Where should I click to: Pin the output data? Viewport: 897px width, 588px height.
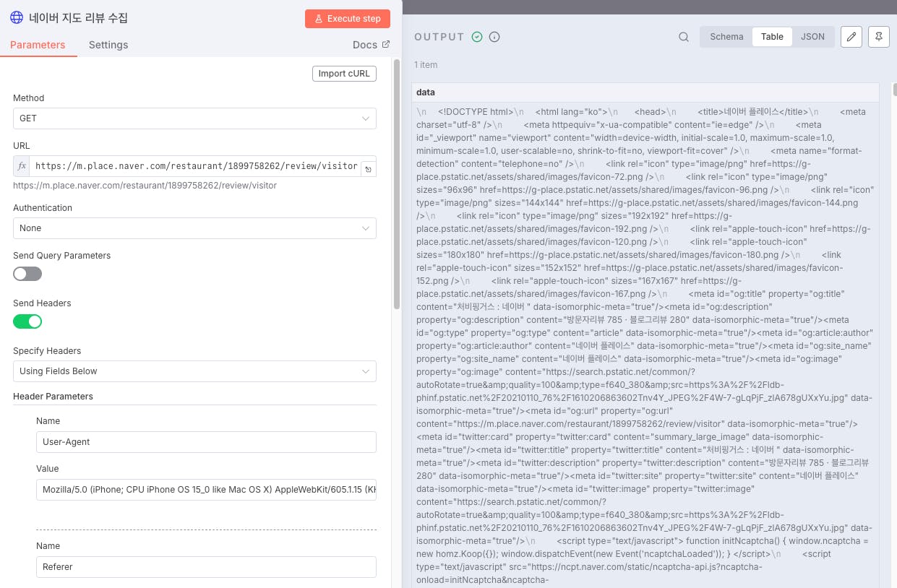pos(879,37)
